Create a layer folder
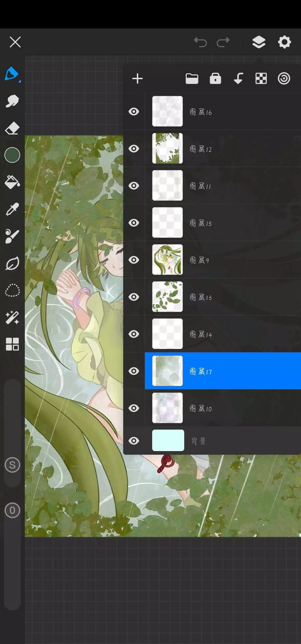The width and height of the screenshot is (301, 644). pos(192,79)
